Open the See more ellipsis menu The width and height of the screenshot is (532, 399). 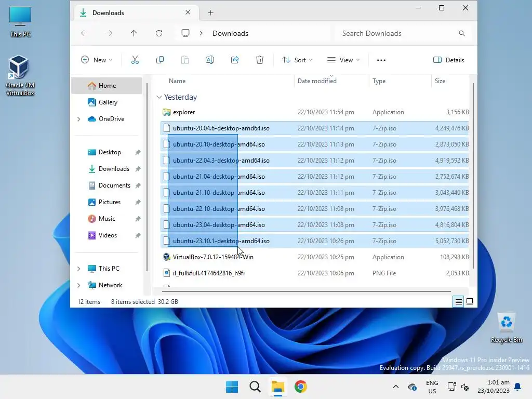pos(381,60)
